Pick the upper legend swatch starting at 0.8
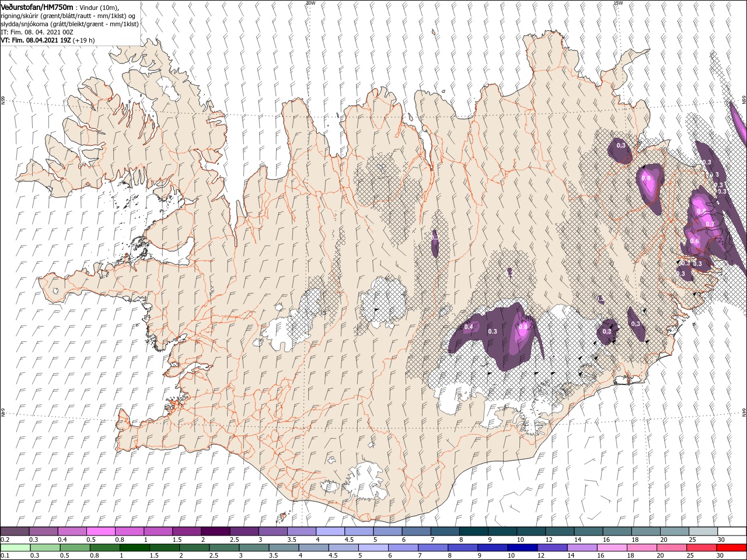Viewport: 747px width, 560px height. pyautogui.click(x=129, y=531)
